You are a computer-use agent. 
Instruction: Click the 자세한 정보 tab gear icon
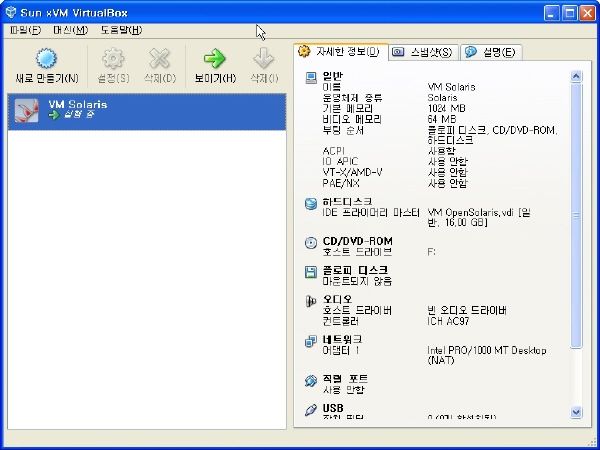pos(304,51)
